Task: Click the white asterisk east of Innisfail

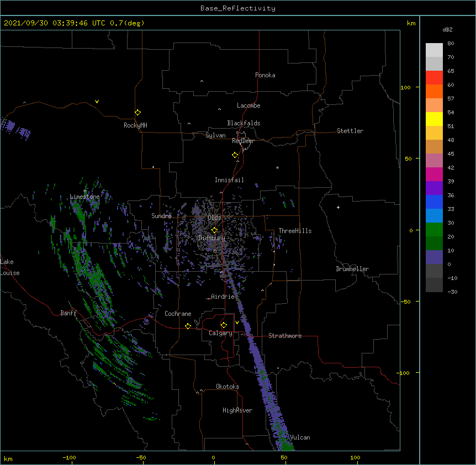Action: click(x=277, y=167)
